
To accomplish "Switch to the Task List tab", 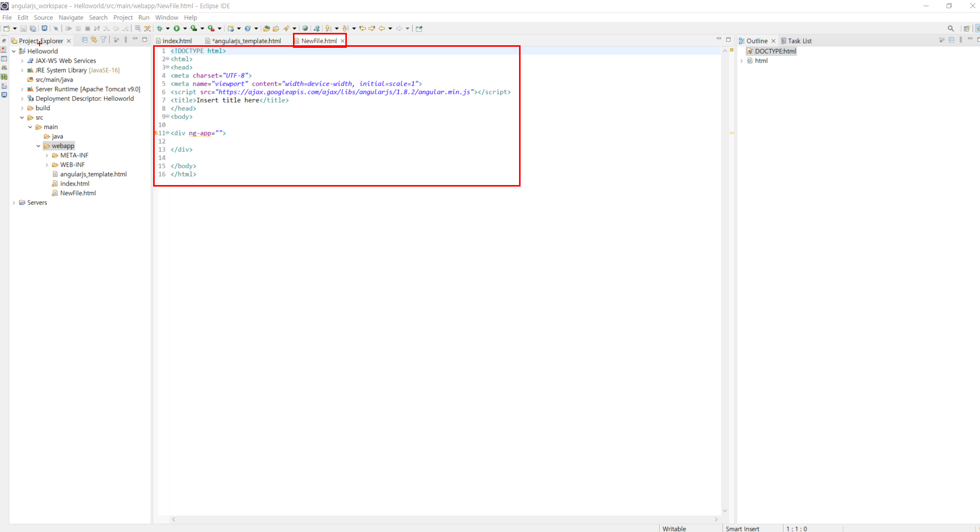I will [796, 41].
